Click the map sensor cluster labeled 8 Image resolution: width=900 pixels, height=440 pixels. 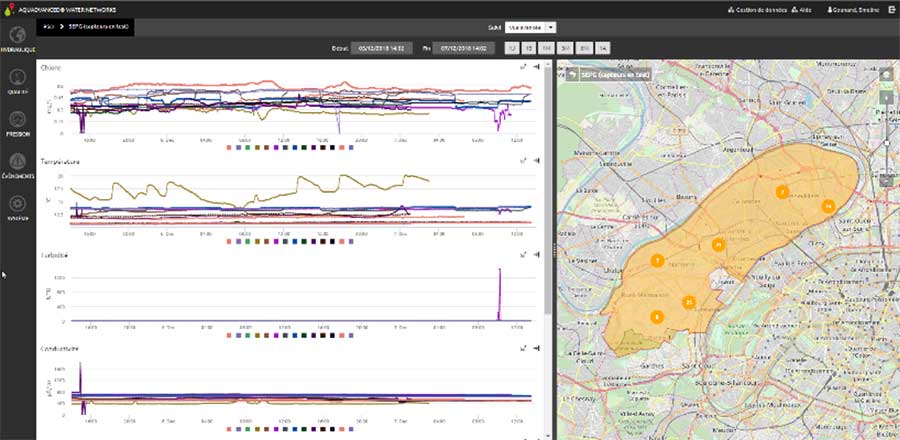point(657,317)
